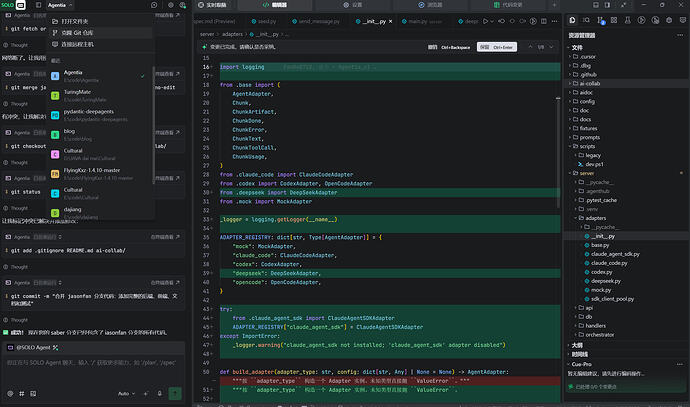Image resolution: width=690 pixels, height=407 pixels.
Task: Switch to the browser top tab
Action: (x=430, y=5)
